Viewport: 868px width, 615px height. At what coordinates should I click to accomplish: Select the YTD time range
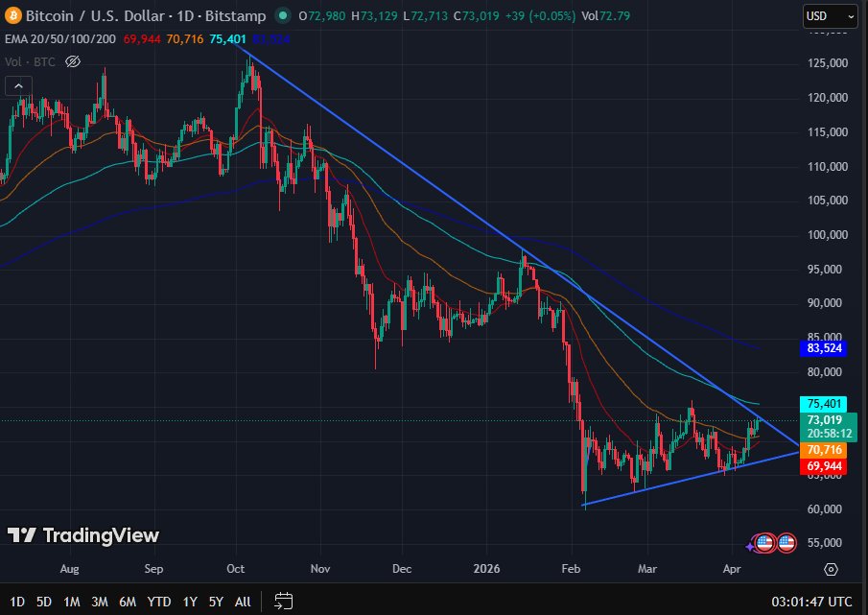pyautogui.click(x=159, y=602)
